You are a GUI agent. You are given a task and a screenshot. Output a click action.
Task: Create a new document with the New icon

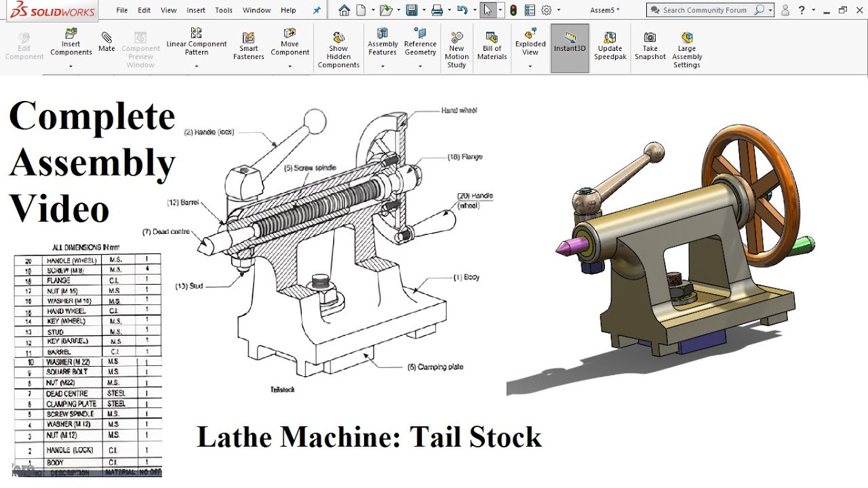point(361,10)
